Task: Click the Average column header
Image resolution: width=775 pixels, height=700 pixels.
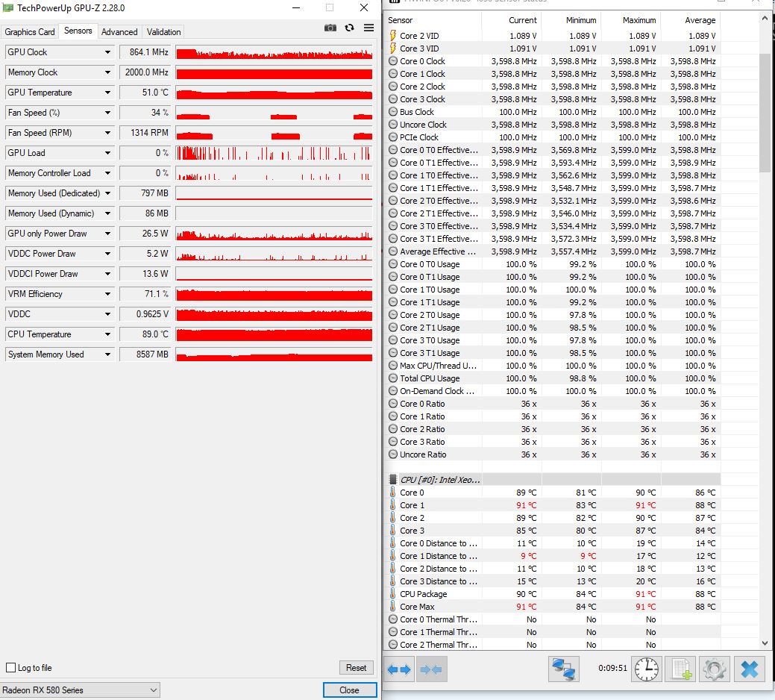Action: pyautogui.click(x=691, y=20)
